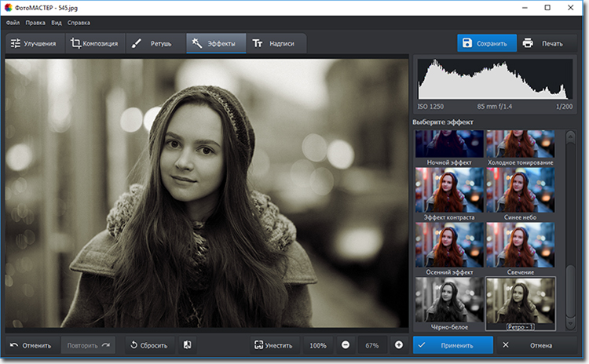This screenshot has height=364, width=589.
Task: Save the image with Сохранить
Action: click(x=488, y=43)
